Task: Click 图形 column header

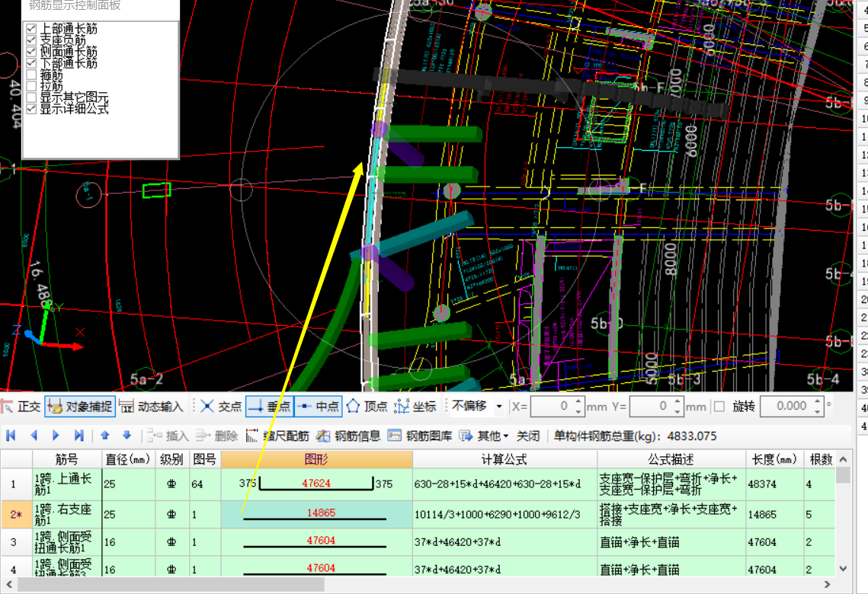Action: tap(317, 459)
